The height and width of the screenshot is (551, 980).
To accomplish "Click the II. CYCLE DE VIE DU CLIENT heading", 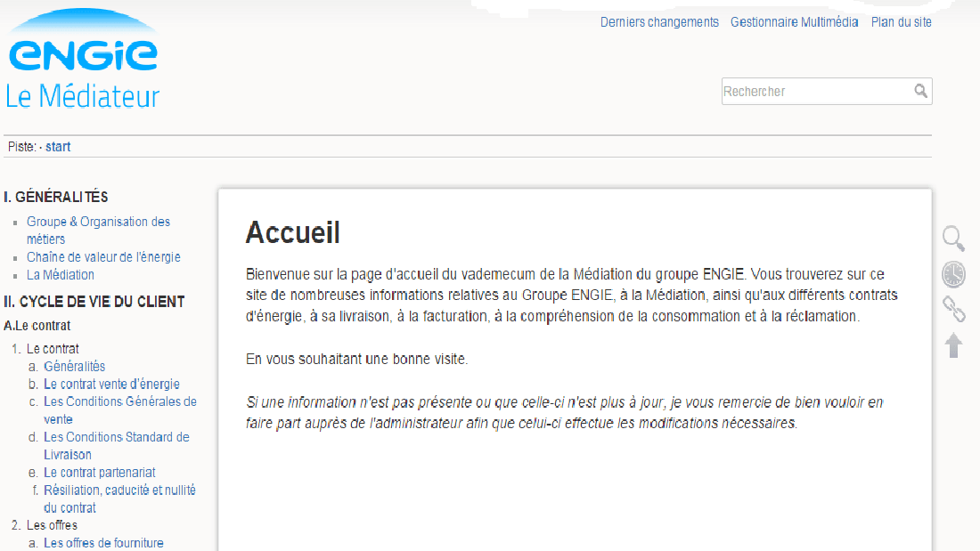I will click(94, 302).
